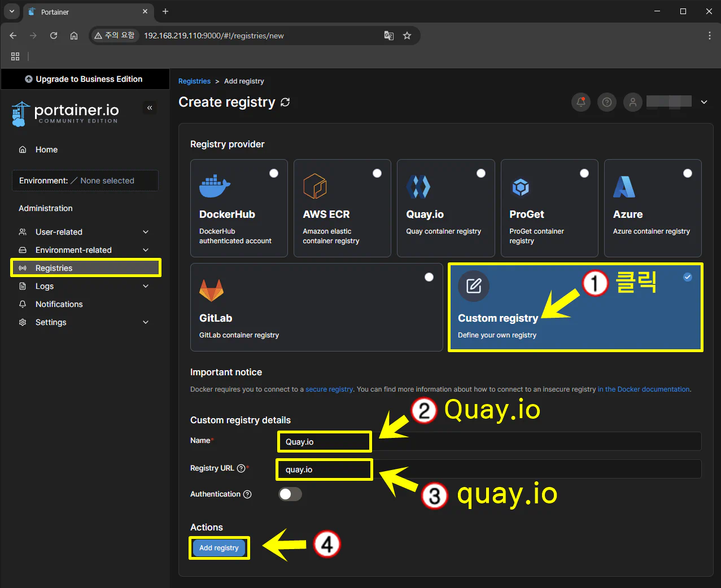Open Notifications in the sidebar

click(x=85, y=304)
